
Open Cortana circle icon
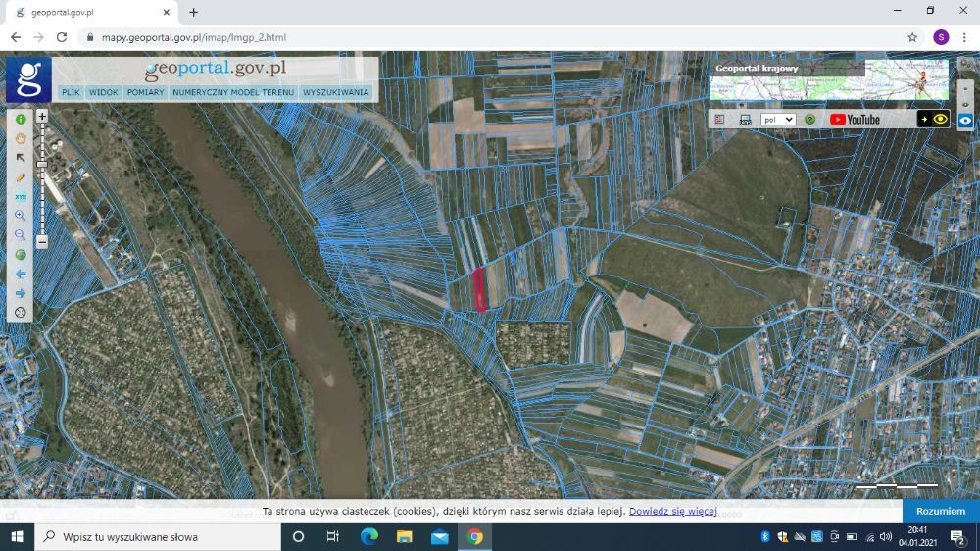click(298, 536)
